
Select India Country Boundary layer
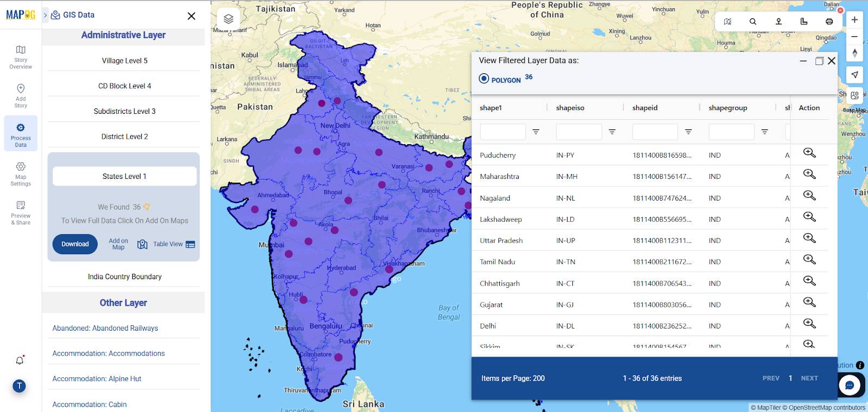pyautogui.click(x=124, y=276)
